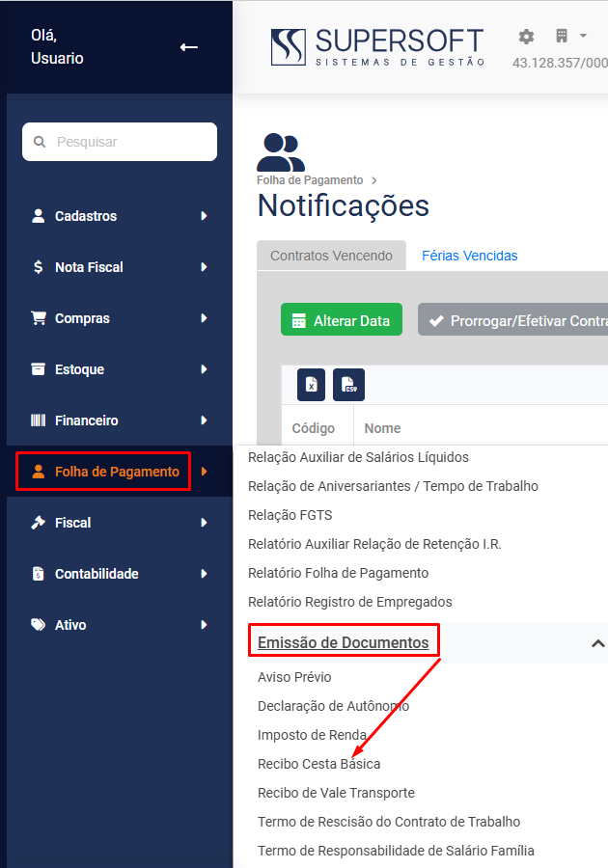Expand the Estoque menu arrow
This screenshot has width=608, height=868.
[204, 369]
